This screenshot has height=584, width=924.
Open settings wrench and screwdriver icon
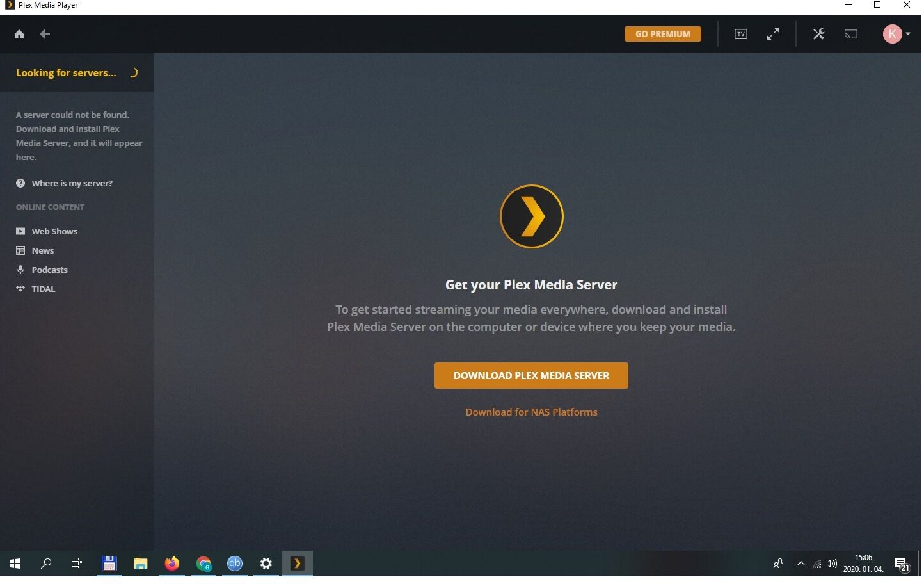tap(820, 34)
